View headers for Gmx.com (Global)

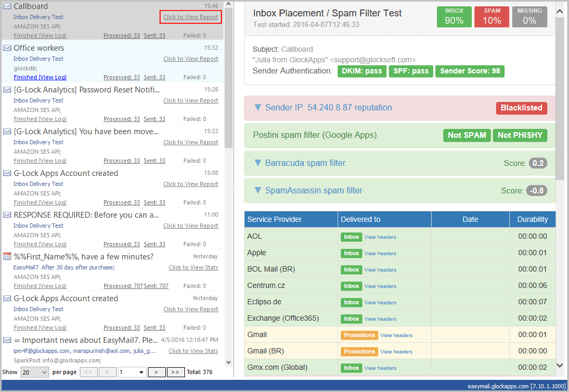[x=380, y=368]
